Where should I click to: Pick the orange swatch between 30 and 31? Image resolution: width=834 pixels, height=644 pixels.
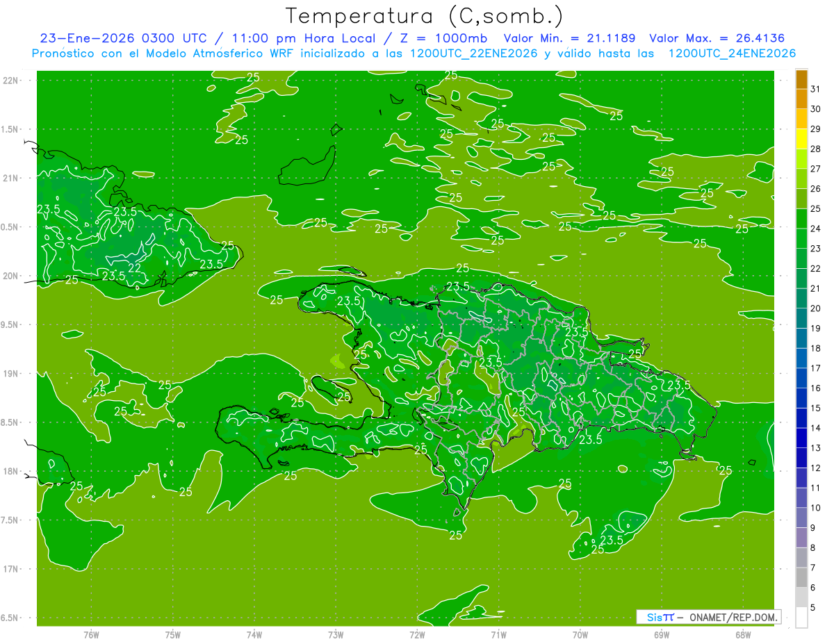coord(801,99)
